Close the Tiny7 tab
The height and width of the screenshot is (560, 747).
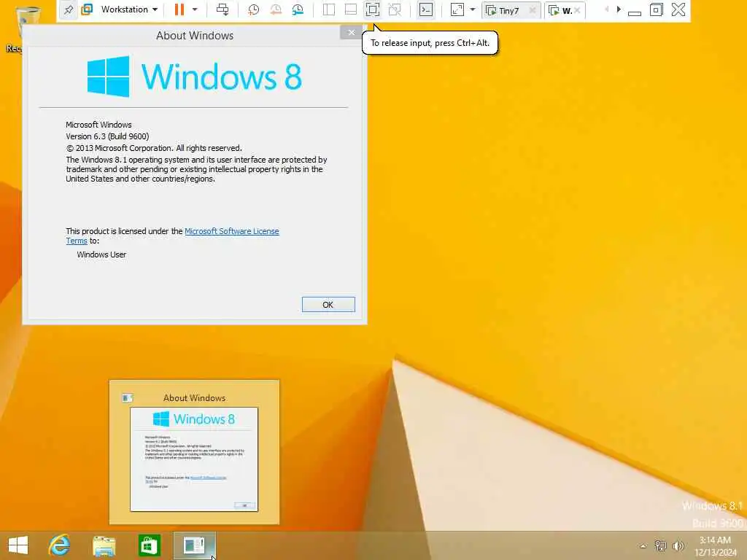point(533,10)
